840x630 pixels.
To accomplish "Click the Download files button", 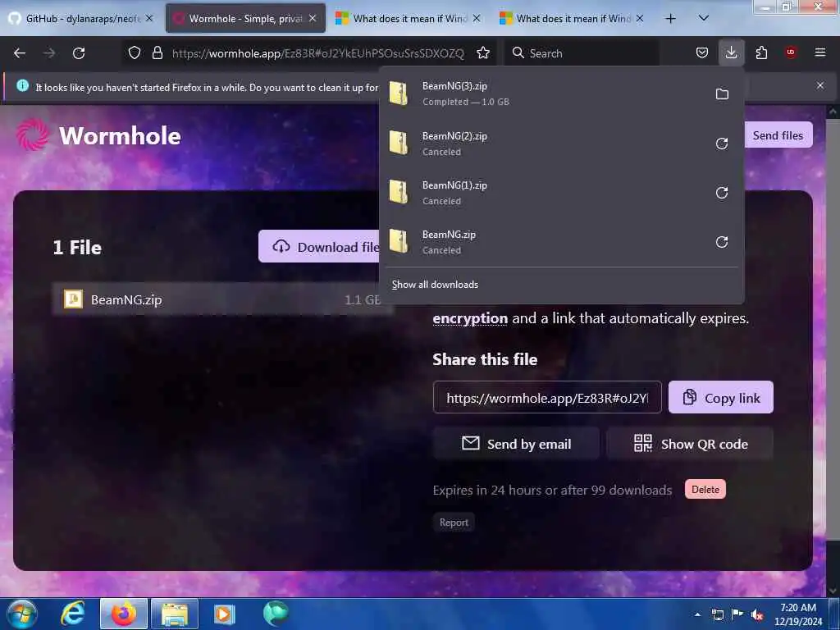I will (319, 246).
